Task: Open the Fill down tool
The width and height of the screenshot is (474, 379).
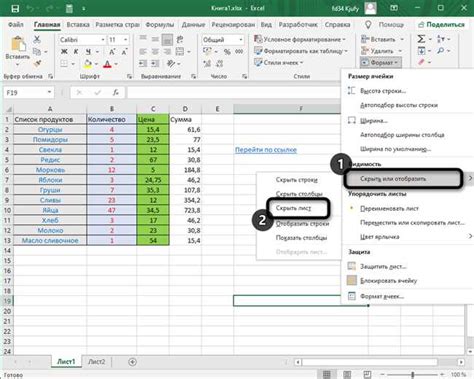Action: (x=421, y=51)
